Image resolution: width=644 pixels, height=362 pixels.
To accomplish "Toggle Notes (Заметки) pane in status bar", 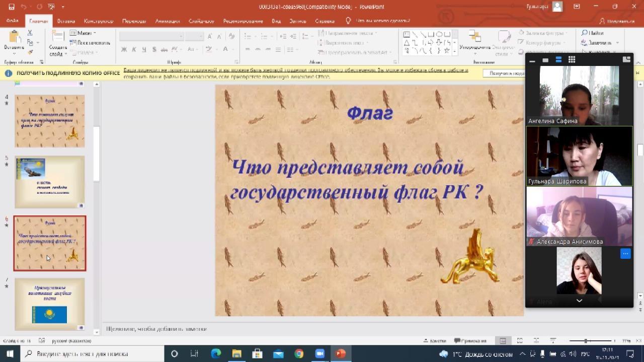I will coord(435,341).
